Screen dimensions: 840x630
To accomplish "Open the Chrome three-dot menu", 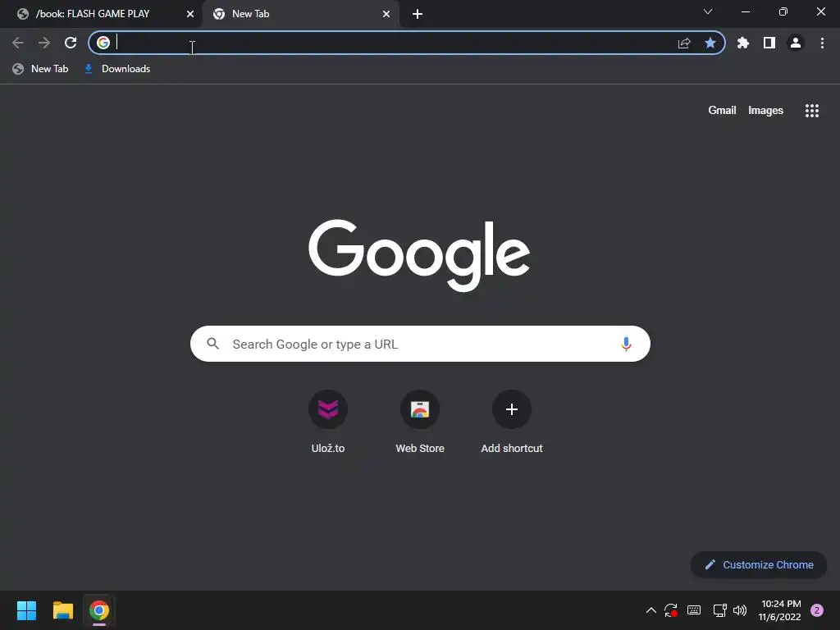I will (x=822, y=43).
